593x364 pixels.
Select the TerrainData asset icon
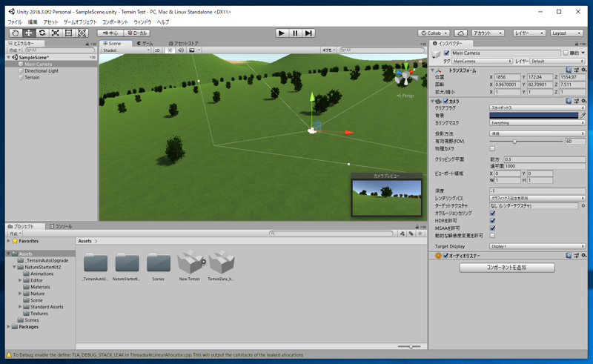pyautogui.click(x=222, y=262)
